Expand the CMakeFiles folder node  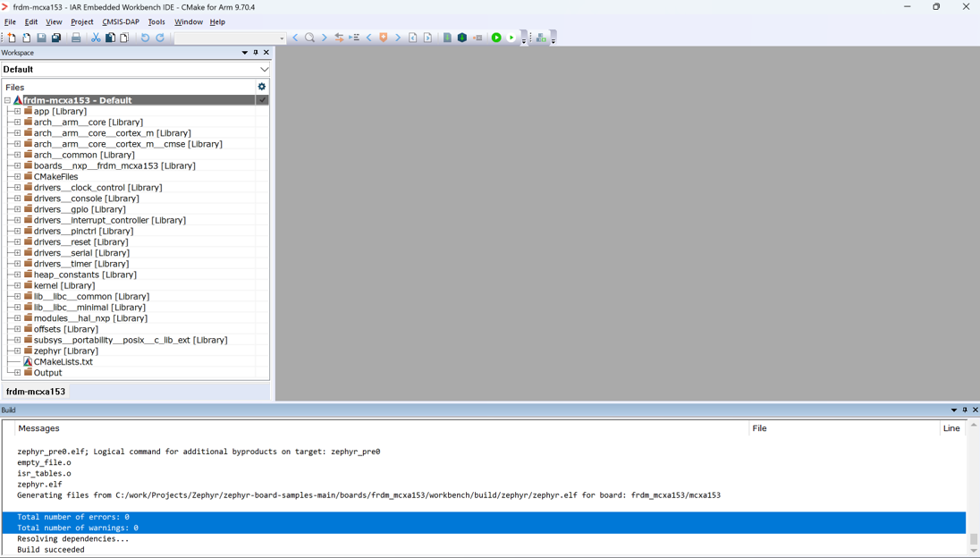(x=18, y=177)
